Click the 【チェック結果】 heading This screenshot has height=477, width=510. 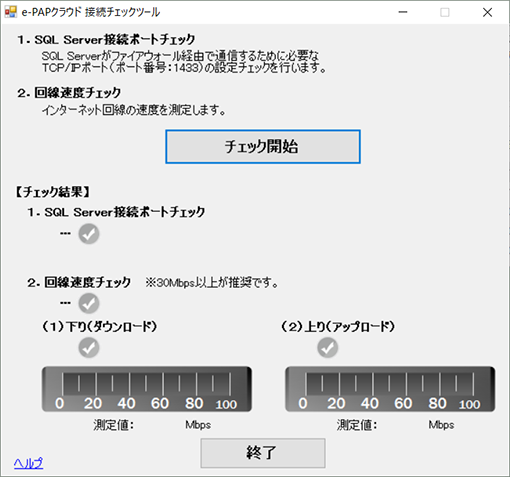point(53,192)
